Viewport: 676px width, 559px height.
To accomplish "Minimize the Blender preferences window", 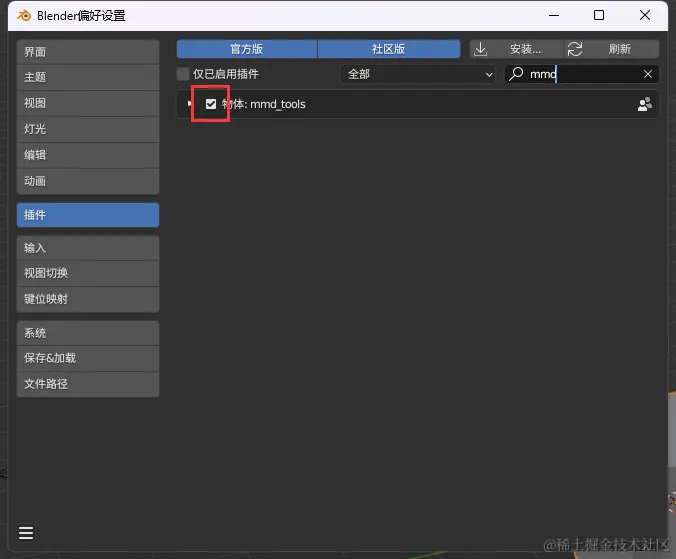I will click(554, 16).
